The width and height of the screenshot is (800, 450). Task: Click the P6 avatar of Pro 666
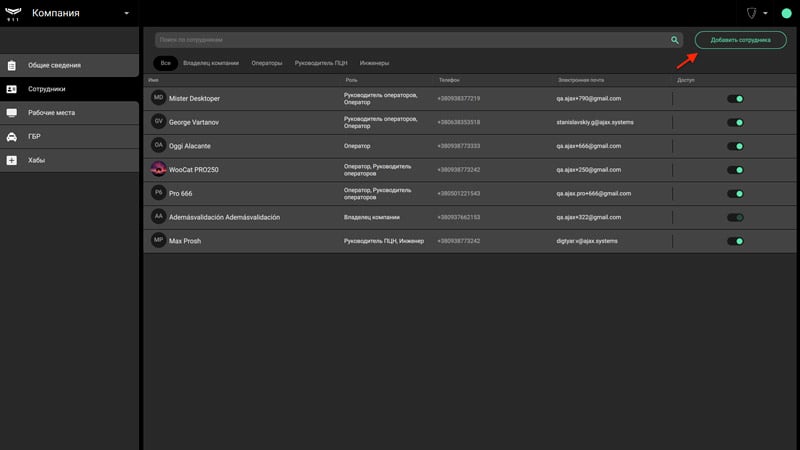[x=159, y=192]
